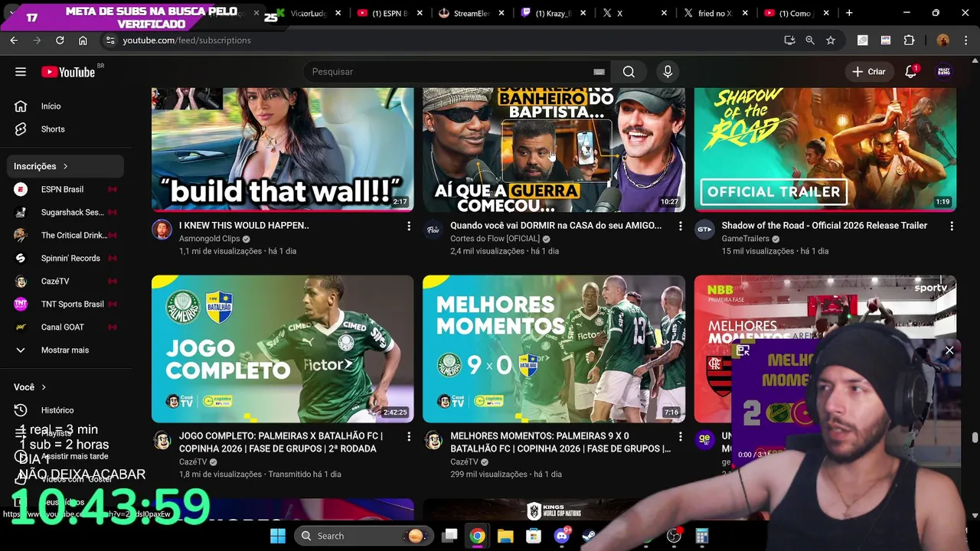Open the Chrome profile avatar
Image resolution: width=980 pixels, height=551 pixels.
(942, 41)
